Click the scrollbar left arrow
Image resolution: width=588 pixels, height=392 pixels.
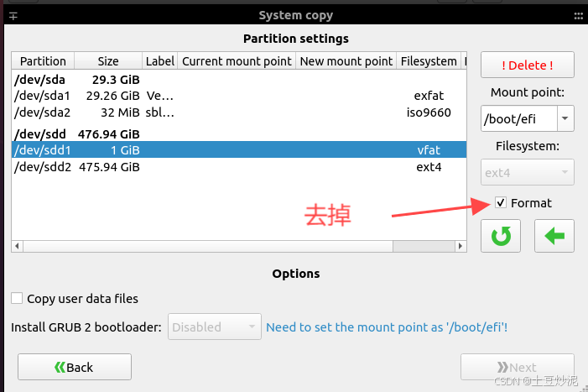[17, 246]
